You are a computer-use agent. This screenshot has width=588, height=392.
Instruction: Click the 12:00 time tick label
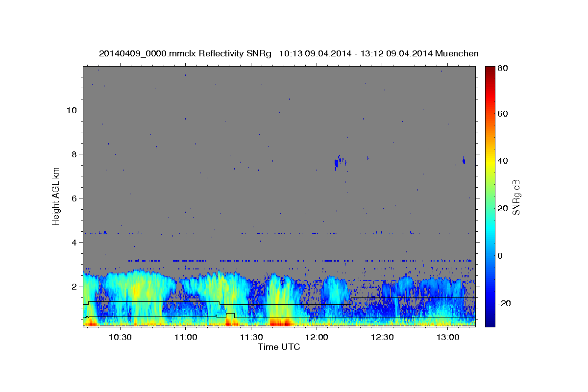317,338
